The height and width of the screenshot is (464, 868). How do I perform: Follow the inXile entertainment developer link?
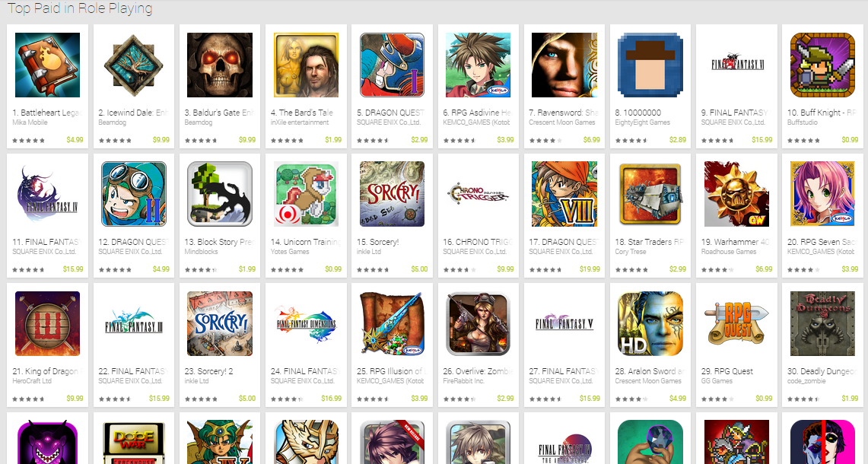click(300, 122)
